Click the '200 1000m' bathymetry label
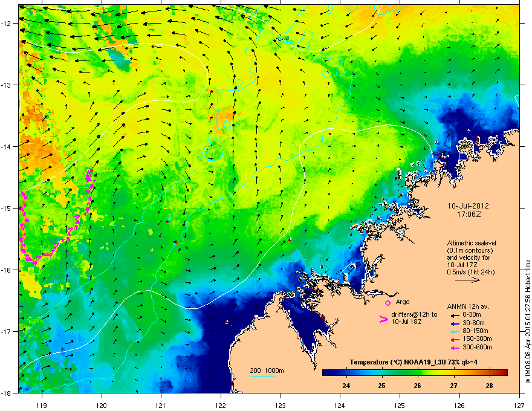Image resolution: width=532 pixels, height=411 pixels. pyautogui.click(x=267, y=371)
